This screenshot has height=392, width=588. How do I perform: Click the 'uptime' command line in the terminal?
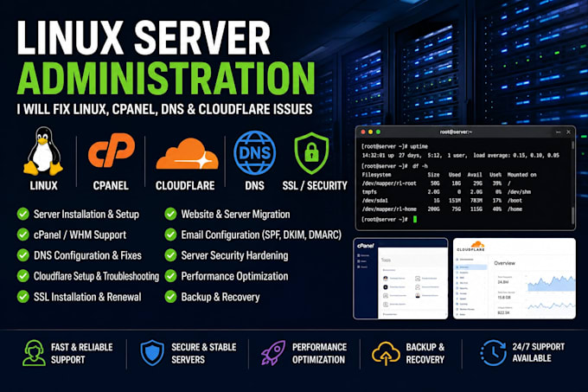(x=395, y=146)
